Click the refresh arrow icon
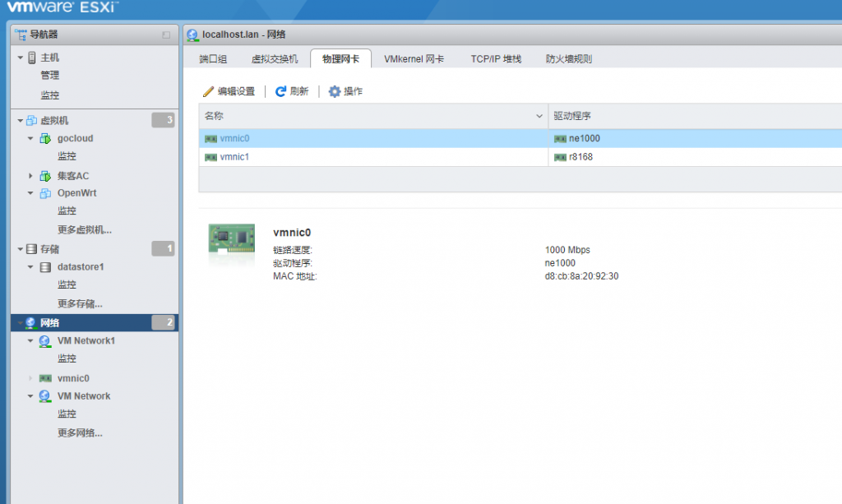 pyautogui.click(x=280, y=91)
